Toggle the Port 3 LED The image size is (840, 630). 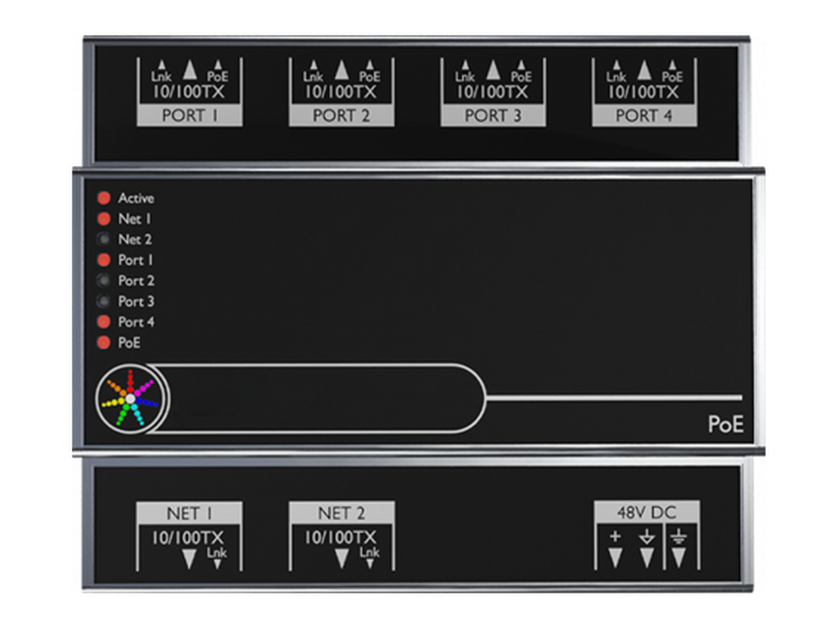(104, 300)
